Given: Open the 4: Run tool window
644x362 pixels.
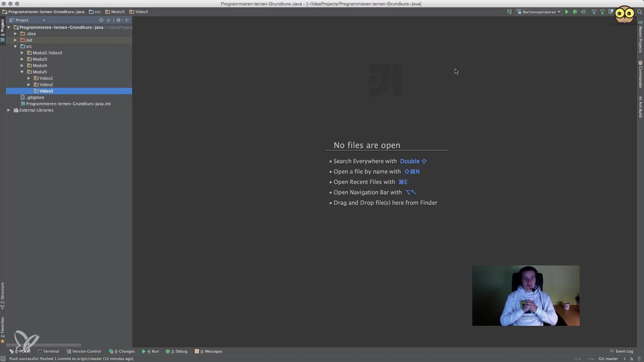Looking at the screenshot, I should click(x=150, y=351).
